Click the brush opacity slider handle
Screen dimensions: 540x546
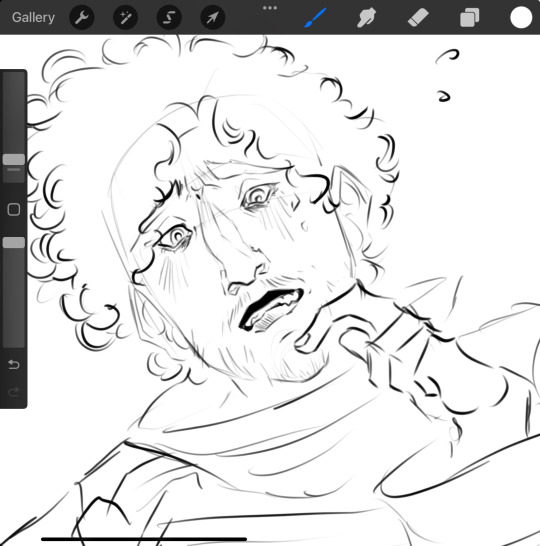click(14, 243)
